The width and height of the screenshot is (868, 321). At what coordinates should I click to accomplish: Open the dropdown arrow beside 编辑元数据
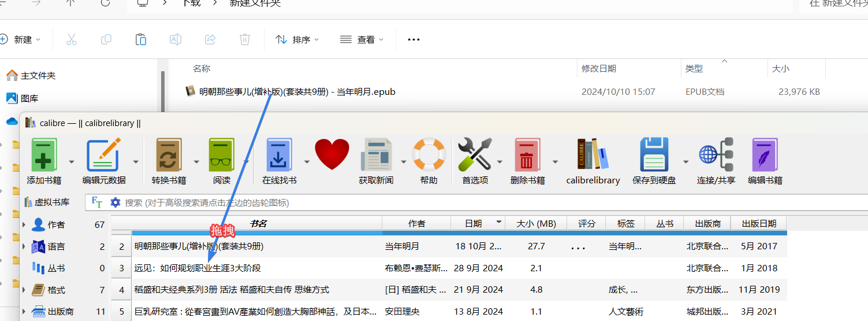click(x=136, y=162)
